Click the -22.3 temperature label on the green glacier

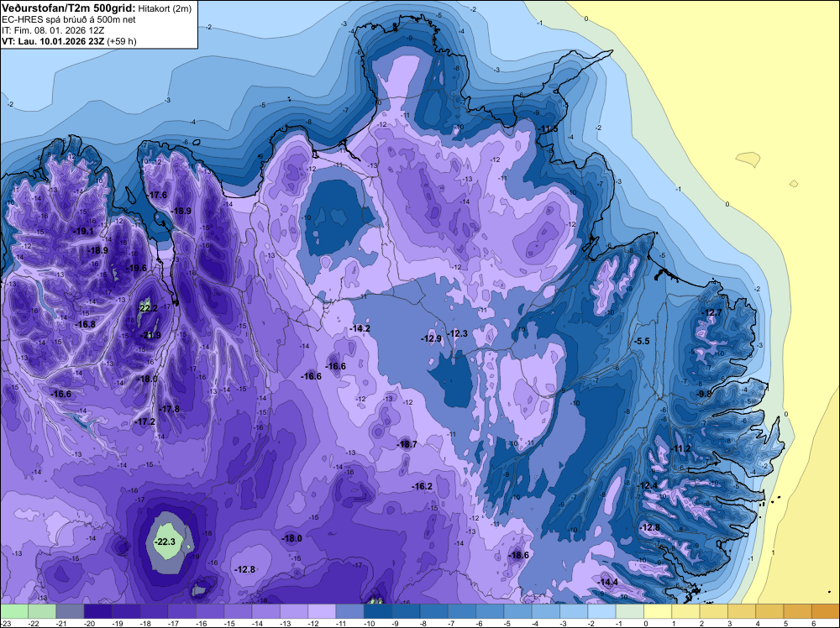tap(165, 542)
